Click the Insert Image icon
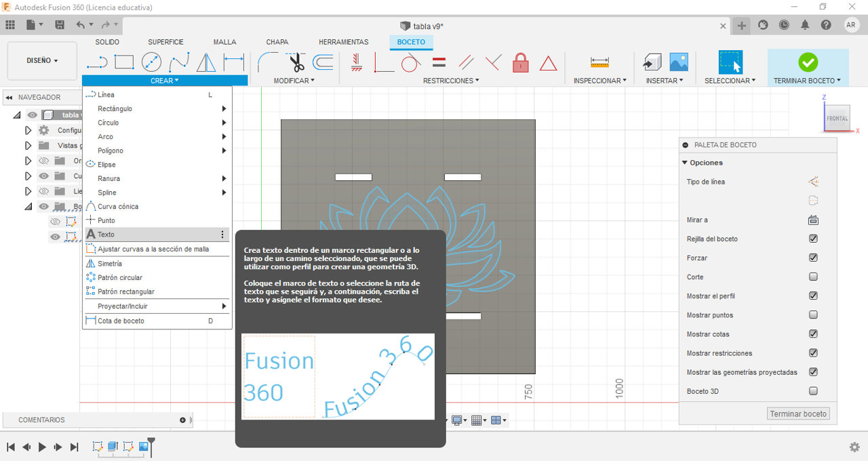The height and width of the screenshot is (461, 868). (x=679, y=62)
